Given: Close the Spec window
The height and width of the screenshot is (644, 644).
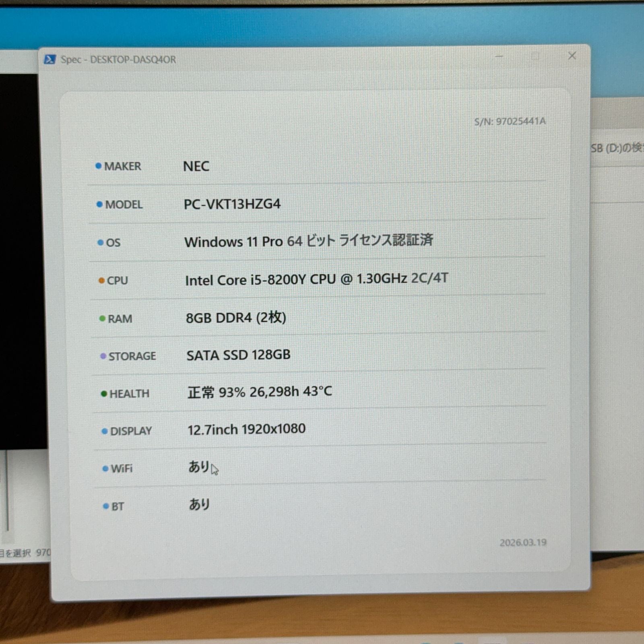Looking at the screenshot, I should point(572,56).
